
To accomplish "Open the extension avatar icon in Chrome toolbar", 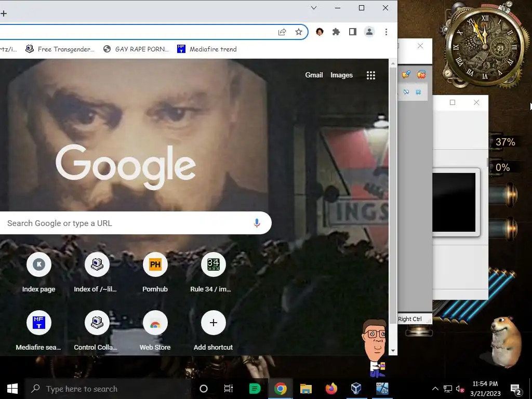I will tap(320, 32).
